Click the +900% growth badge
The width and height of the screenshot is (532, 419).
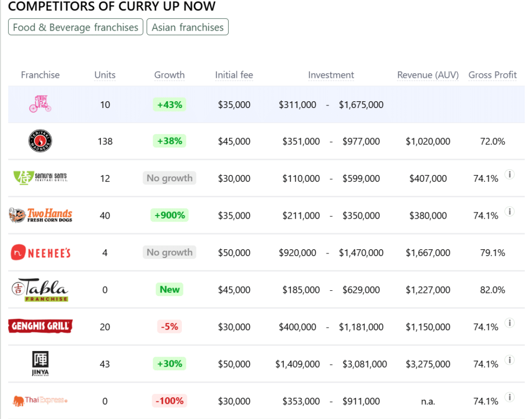point(169,215)
